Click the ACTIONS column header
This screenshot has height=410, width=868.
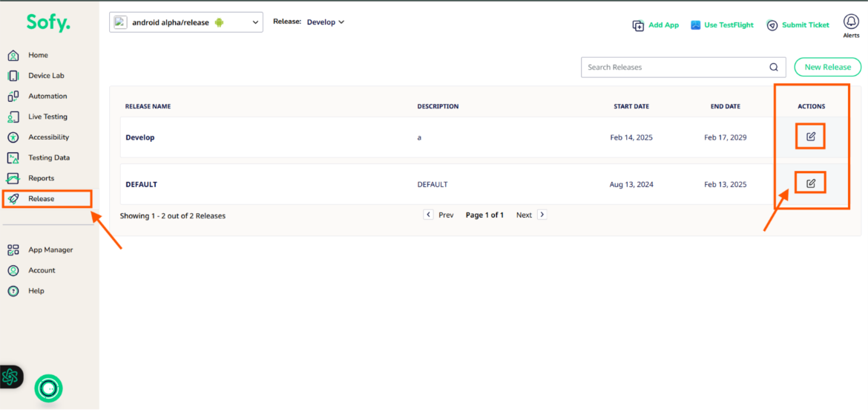click(811, 106)
